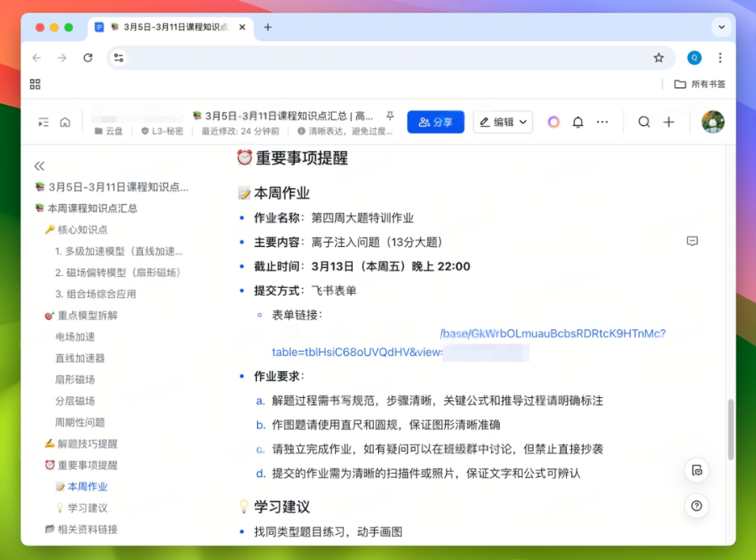Open the Chrome three-dot menu

click(x=720, y=58)
